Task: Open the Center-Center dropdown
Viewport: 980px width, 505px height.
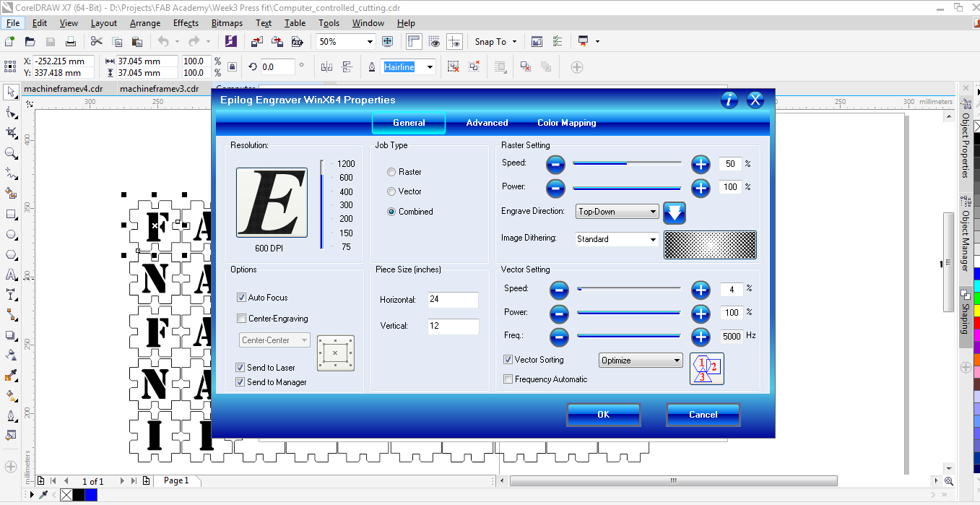Action: 274,340
